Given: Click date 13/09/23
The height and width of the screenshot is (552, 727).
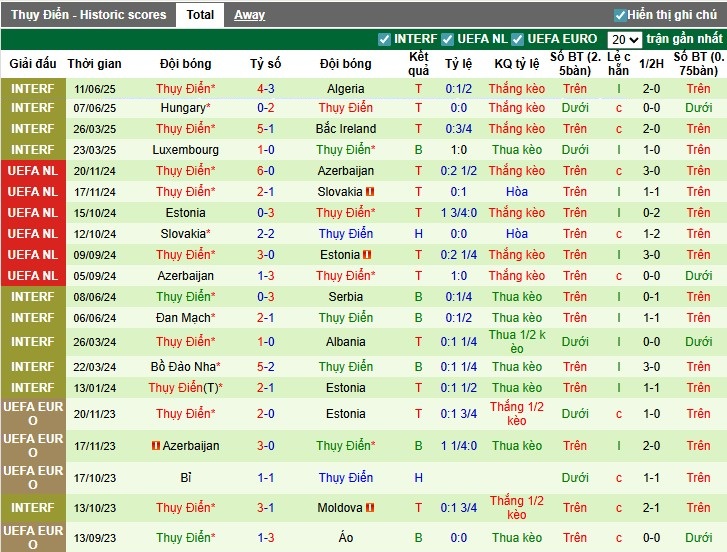Looking at the screenshot, I should pyautogui.click(x=95, y=538).
